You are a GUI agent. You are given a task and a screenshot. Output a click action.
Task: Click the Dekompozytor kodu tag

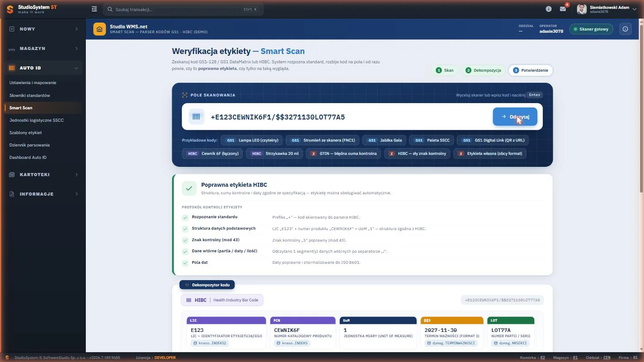coord(207,285)
